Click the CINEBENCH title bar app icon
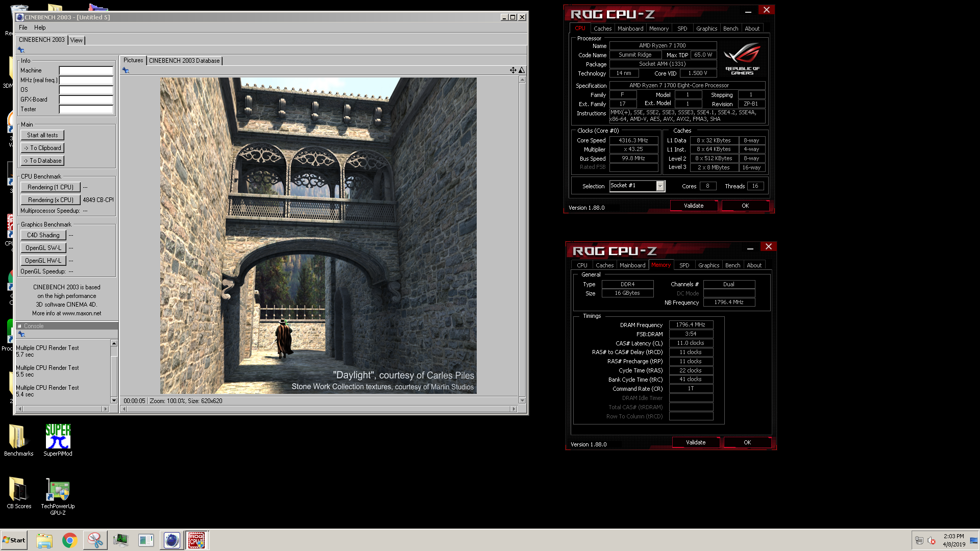 point(20,17)
